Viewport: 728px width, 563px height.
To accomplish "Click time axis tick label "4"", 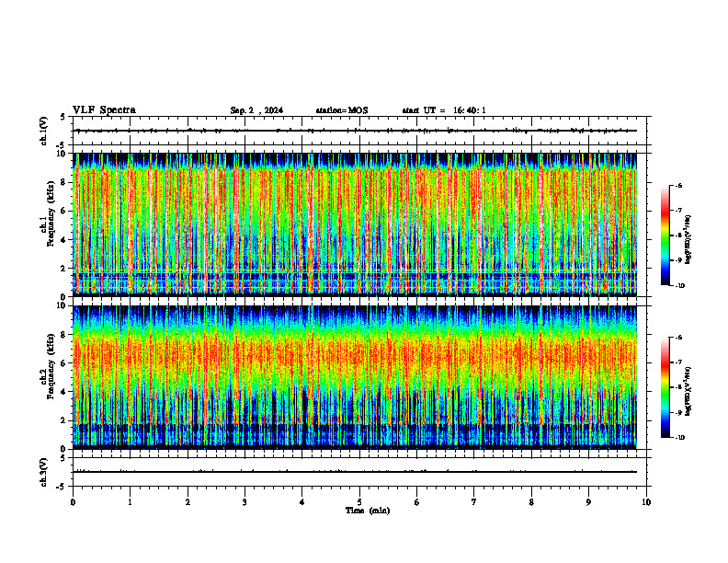I will tap(302, 502).
